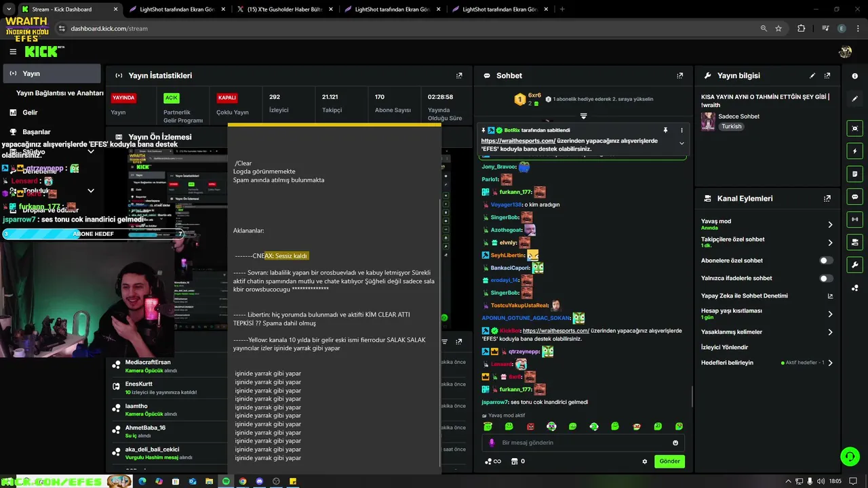Open the hamburger menu beside Kick logo

point(13,52)
